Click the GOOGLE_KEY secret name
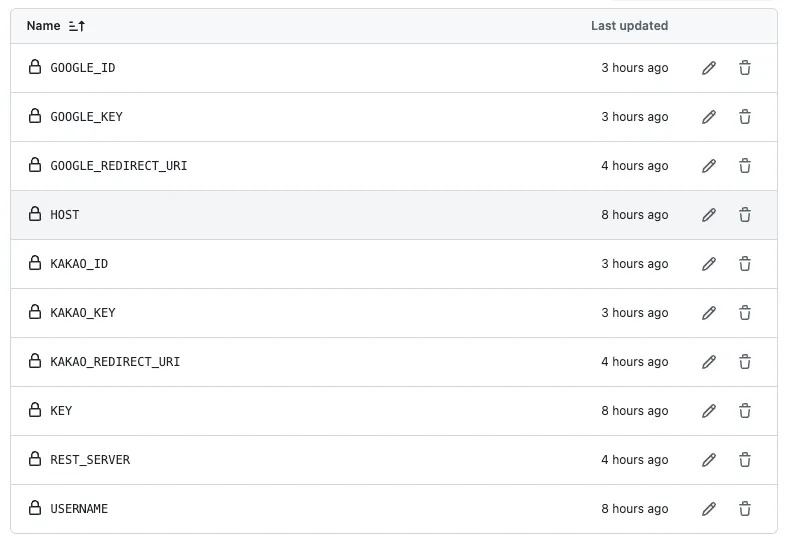The width and height of the screenshot is (790, 544). (x=87, y=117)
